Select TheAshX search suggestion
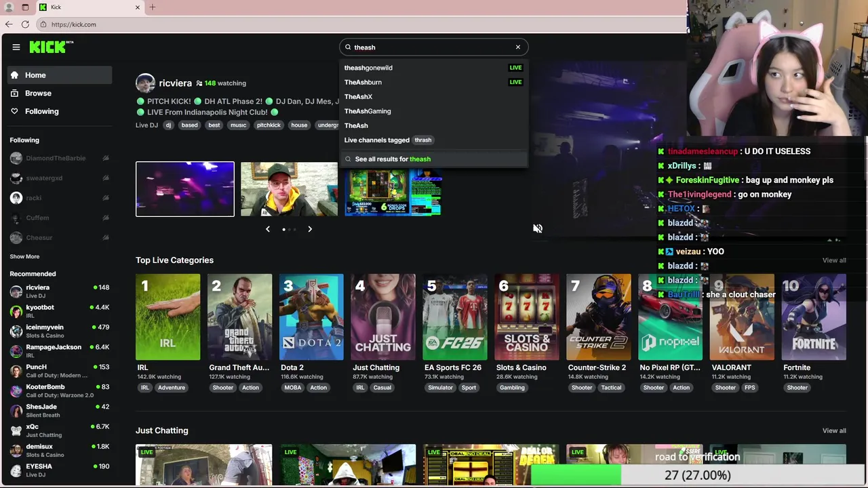The image size is (868, 488). [x=433, y=96]
